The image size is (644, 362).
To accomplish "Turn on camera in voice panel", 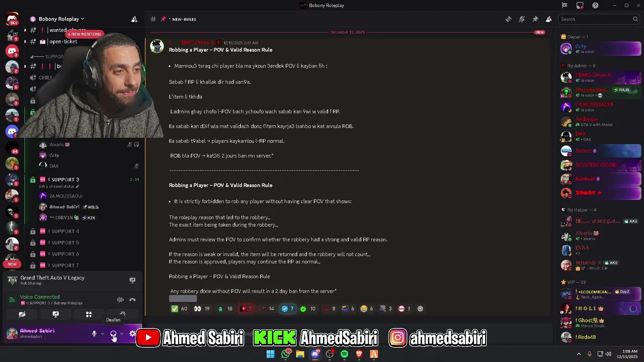I will [x=22, y=314].
